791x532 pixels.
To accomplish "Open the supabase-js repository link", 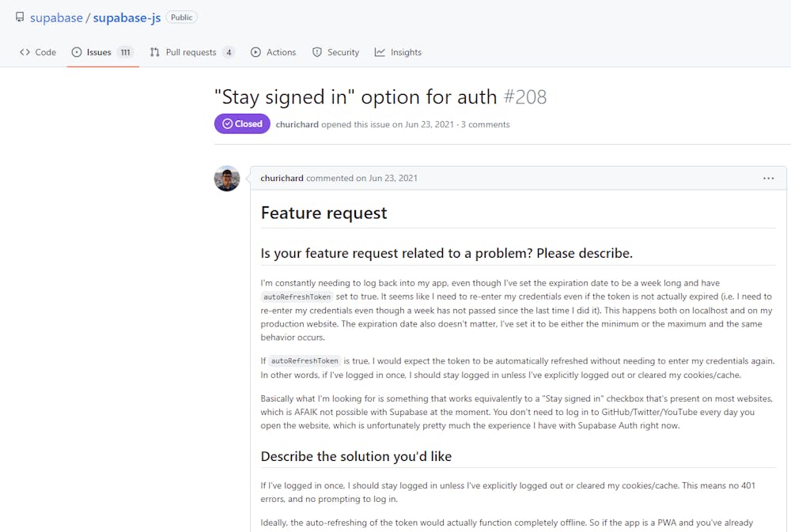I will point(127,17).
